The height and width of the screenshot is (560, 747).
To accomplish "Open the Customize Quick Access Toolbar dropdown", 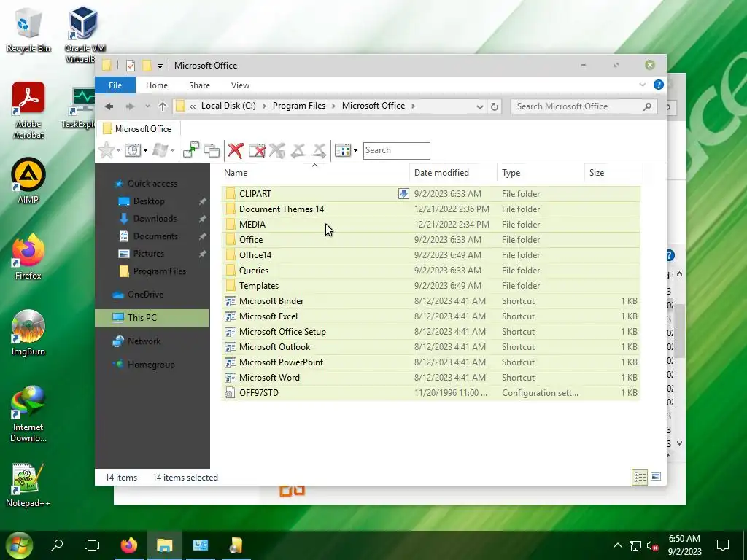I will [x=160, y=66].
